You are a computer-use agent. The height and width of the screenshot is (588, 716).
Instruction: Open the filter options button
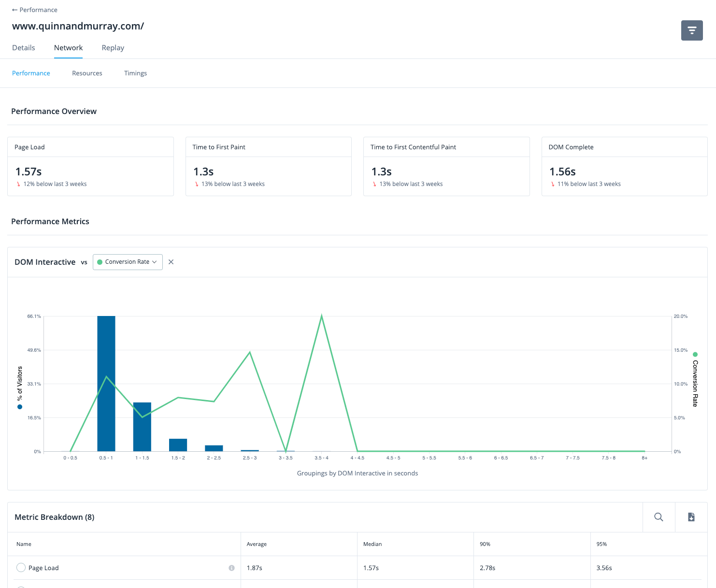pyautogui.click(x=691, y=30)
